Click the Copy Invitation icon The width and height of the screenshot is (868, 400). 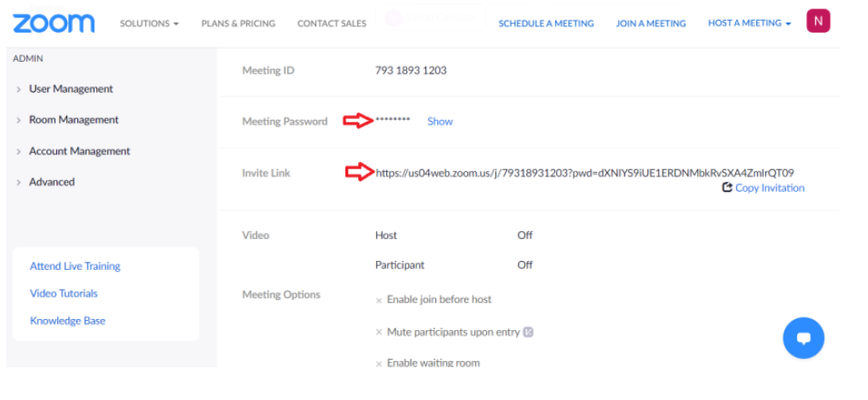point(727,188)
